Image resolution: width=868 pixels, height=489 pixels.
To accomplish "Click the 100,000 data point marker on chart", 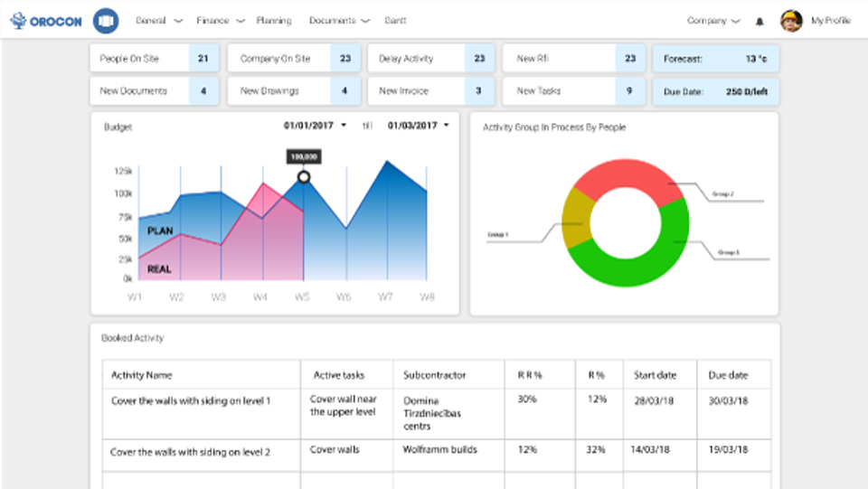I will [x=304, y=176].
